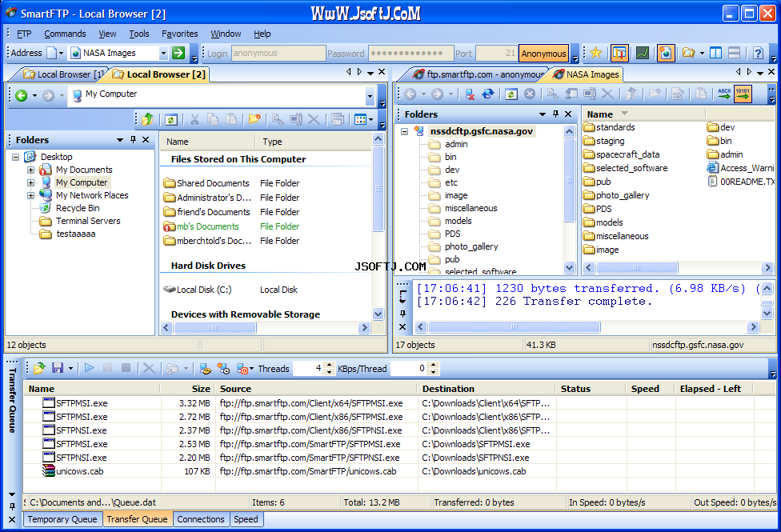Select the unicows.cab queue item
781x532 pixels.
tap(74, 471)
